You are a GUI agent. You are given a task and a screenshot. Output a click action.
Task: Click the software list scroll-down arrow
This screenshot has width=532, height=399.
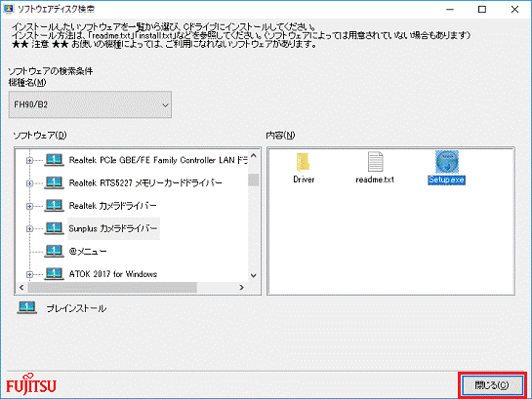(254, 276)
